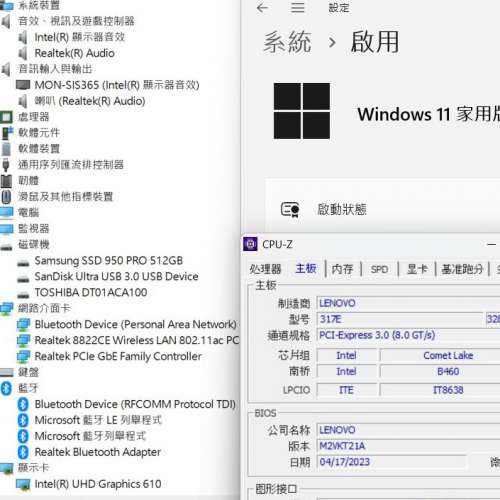Click the Comet Lake chipset value

click(448, 355)
